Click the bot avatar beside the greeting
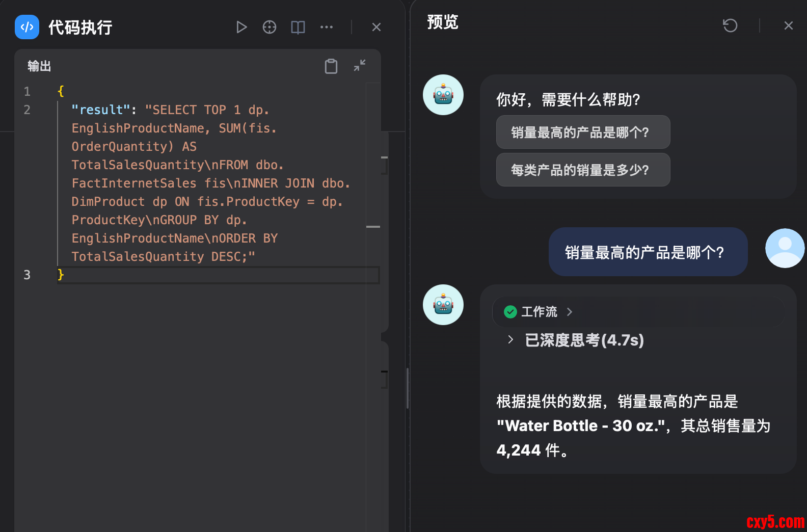The width and height of the screenshot is (807, 532). click(443, 95)
